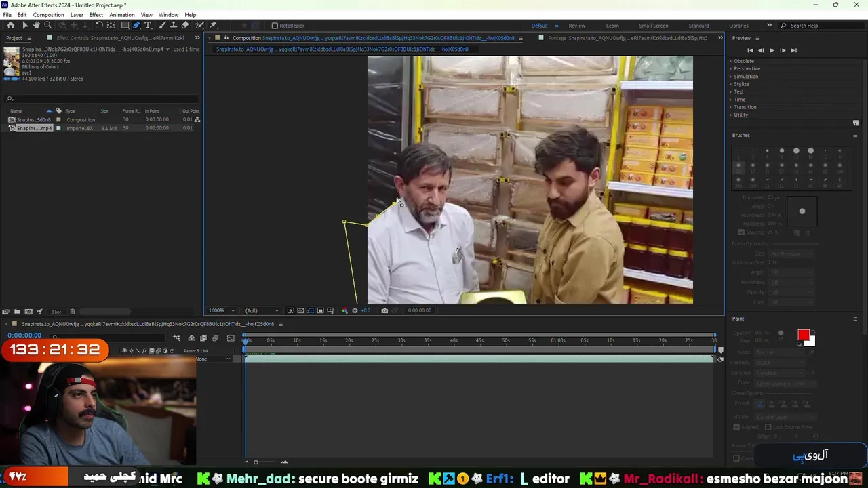Expand the Perspective effects category
Screen dimensions: 868x488
(x=730, y=68)
